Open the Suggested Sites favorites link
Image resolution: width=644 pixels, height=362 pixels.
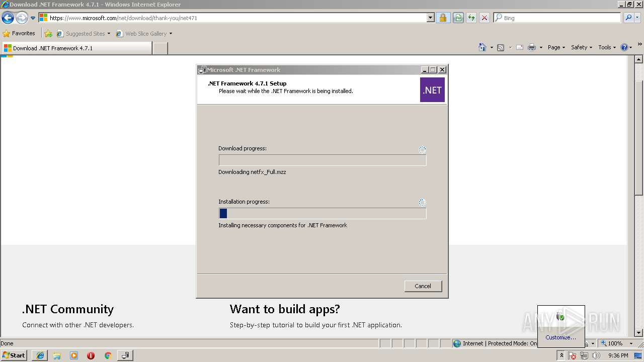tap(83, 34)
